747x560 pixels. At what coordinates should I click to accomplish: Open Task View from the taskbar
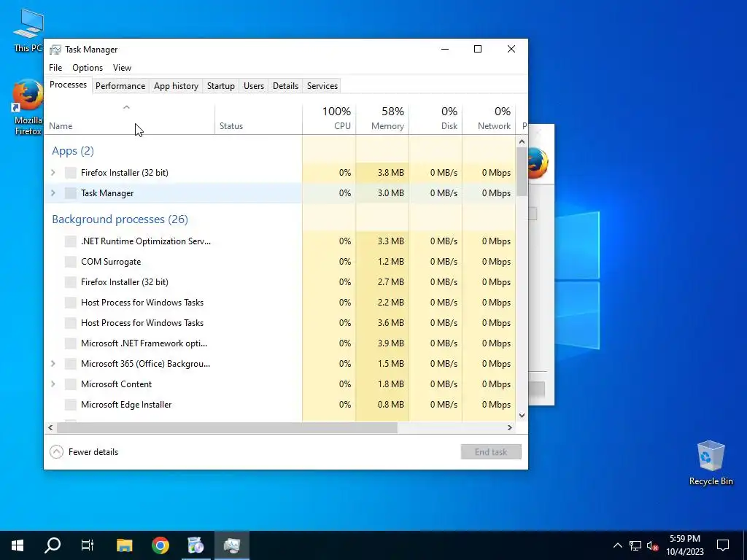tap(88, 545)
